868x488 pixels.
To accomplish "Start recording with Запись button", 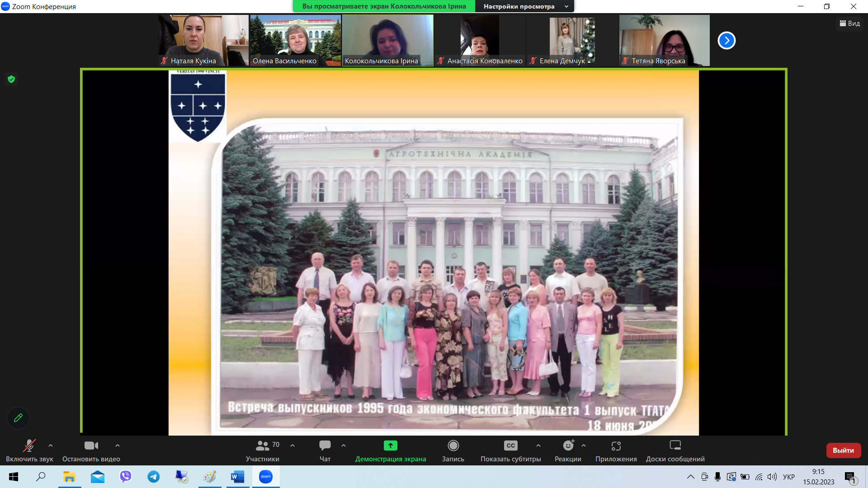I will pos(453,450).
